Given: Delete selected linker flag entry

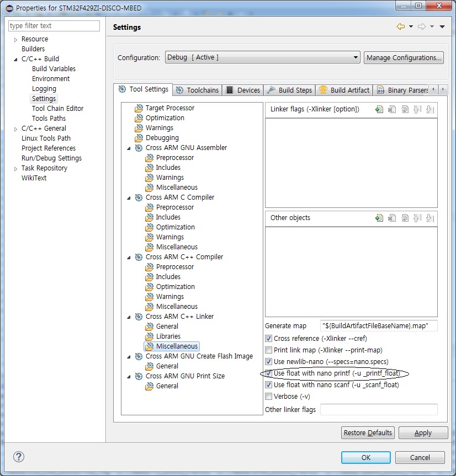Looking at the screenshot, I should pyautogui.click(x=392, y=109).
